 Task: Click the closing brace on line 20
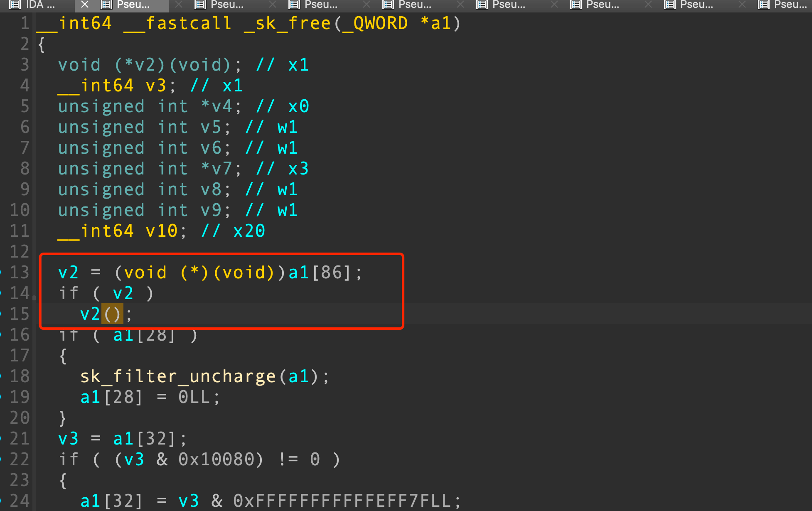(63, 418)
